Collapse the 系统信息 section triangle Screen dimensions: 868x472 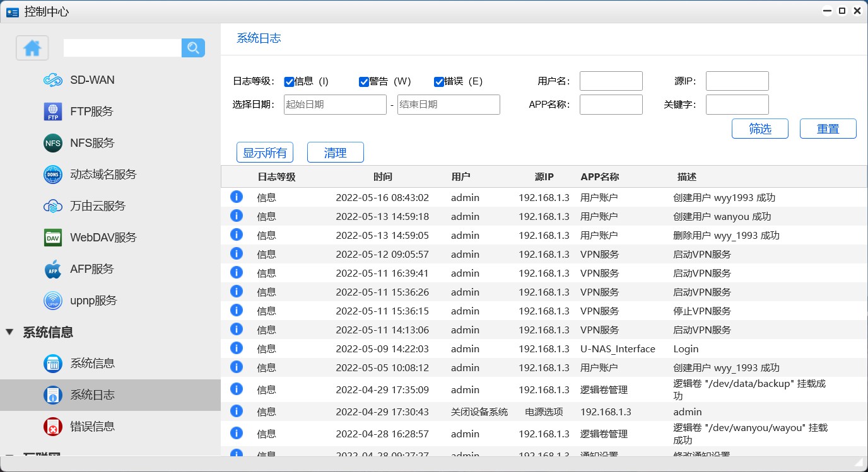point(9,332)
